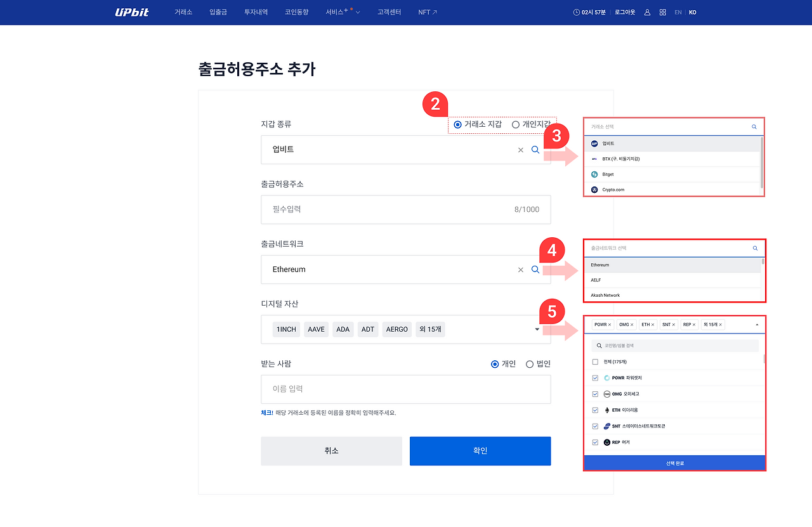Viewport: 812px width, 527px height.
Task: Click the 확인 confirm button
Action: coord(480,451)
